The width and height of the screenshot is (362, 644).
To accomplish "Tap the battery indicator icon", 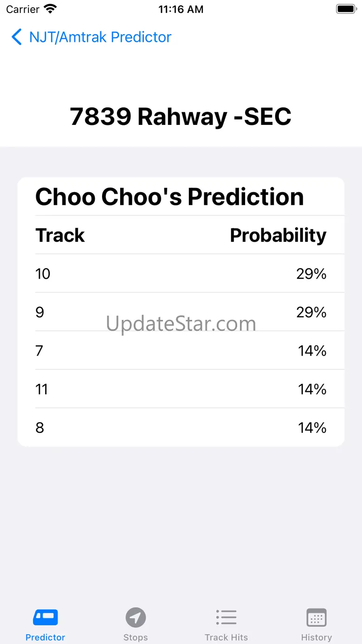I will 345,9.
